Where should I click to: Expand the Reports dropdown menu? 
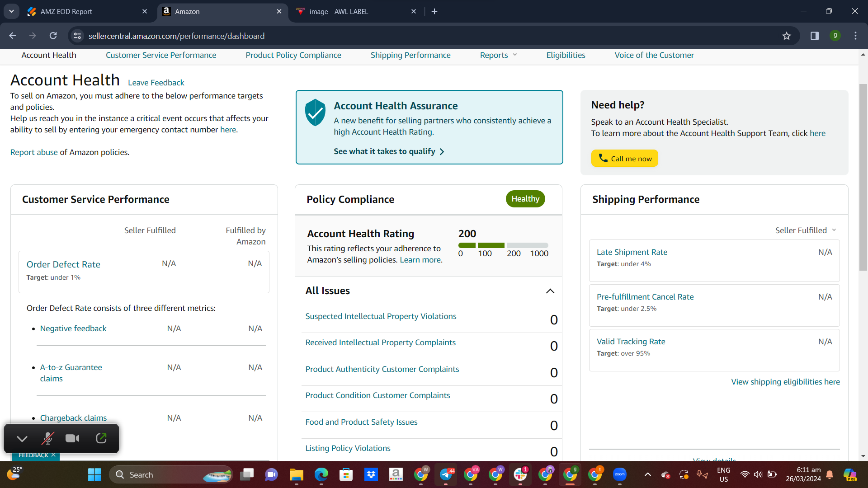(x=498, y=55)
